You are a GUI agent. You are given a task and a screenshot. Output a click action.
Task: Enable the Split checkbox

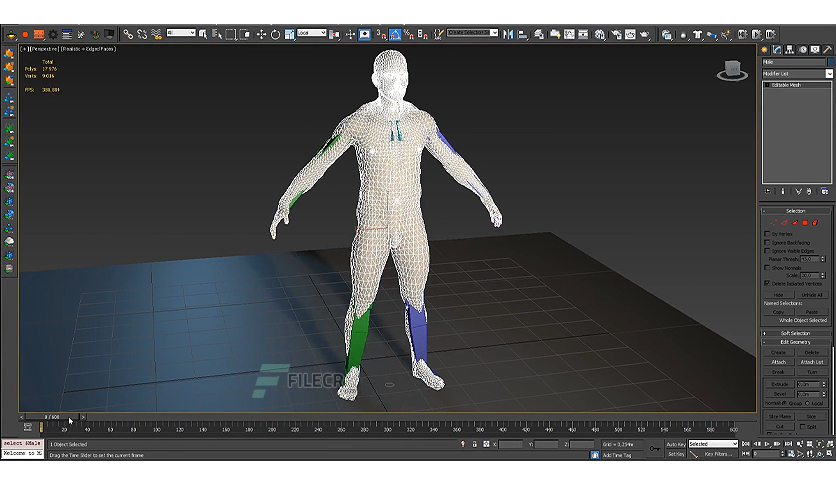[x=803, y=426]
